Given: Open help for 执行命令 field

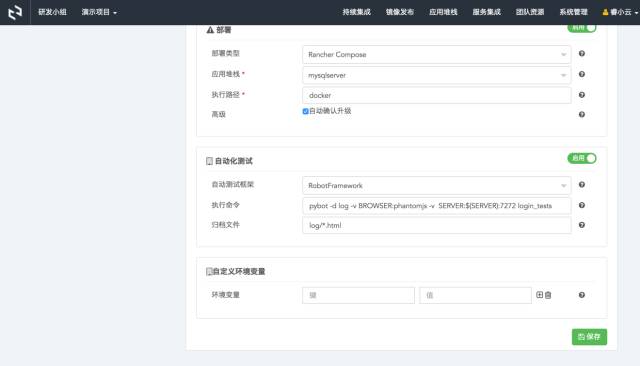Looking at the screenshot, I should [582, 205].
